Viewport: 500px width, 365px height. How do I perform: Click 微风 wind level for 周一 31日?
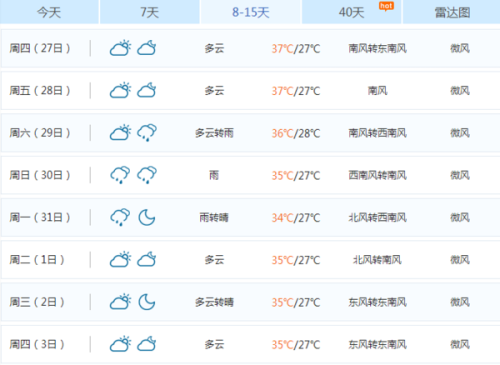[460, 218]
